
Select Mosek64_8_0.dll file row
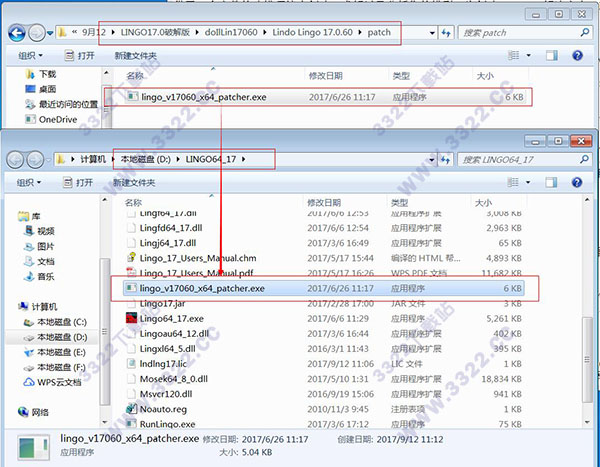323,379
